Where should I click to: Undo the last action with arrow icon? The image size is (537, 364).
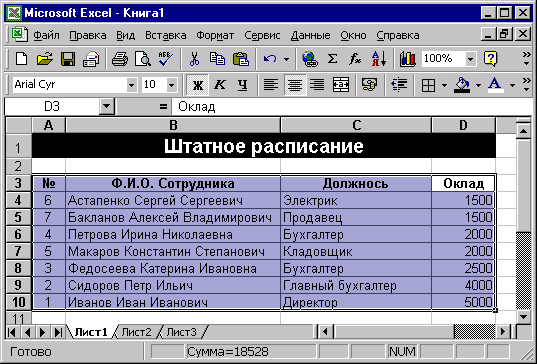click(270, 59)
